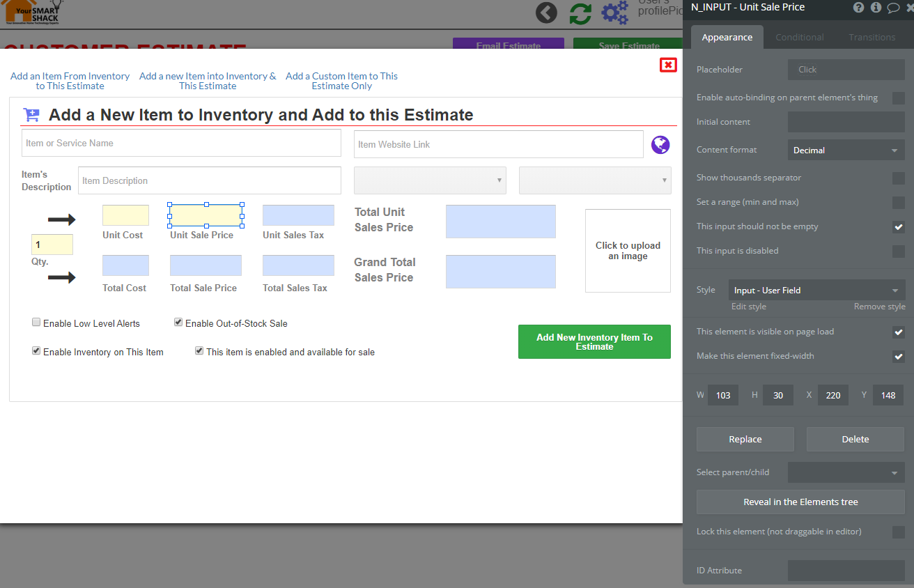Switch to the Conditional tab

800,37
